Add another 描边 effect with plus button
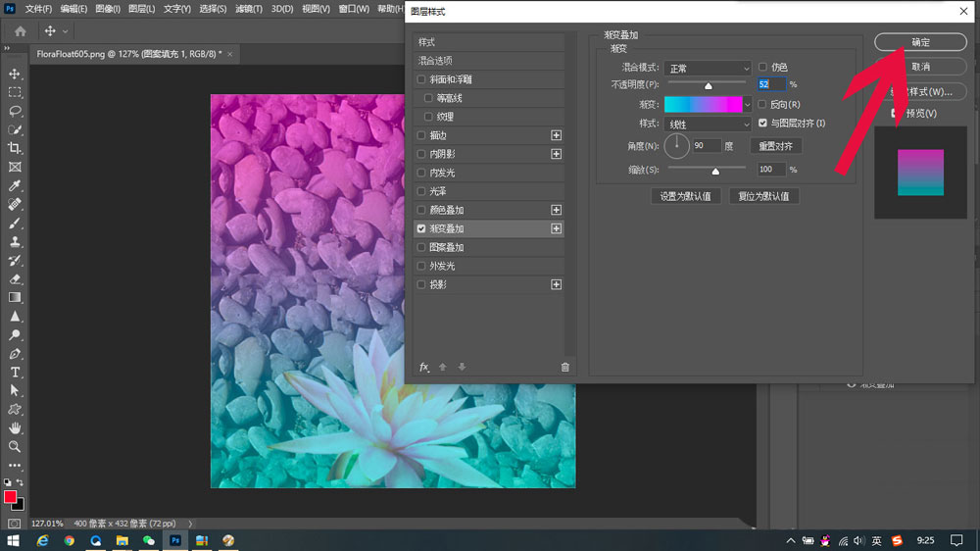 557,135
